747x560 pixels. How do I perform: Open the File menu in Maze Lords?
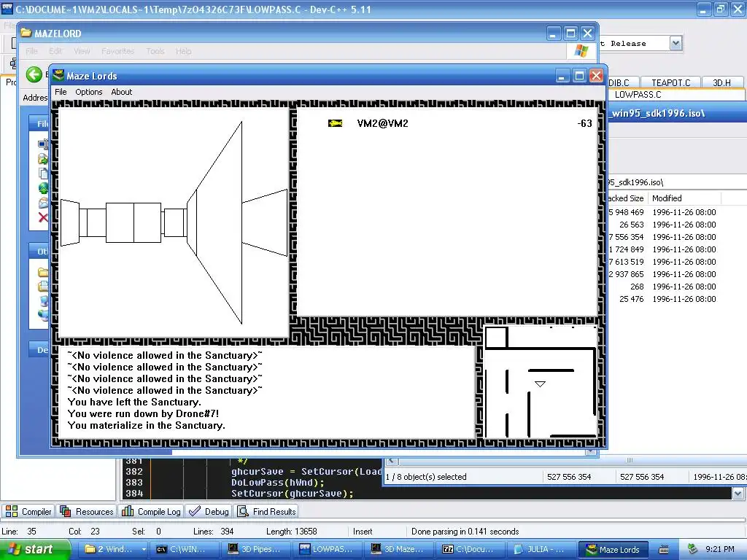tap(61, 92)
